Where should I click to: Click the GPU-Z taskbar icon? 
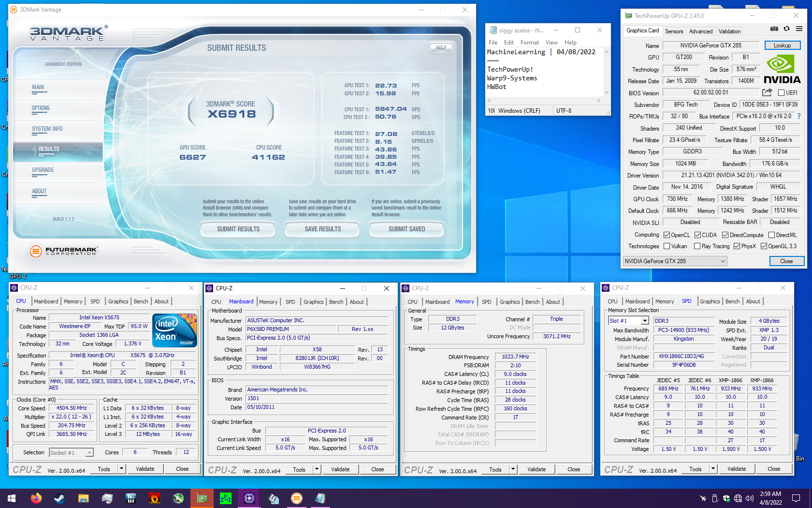tap(202, 498)
